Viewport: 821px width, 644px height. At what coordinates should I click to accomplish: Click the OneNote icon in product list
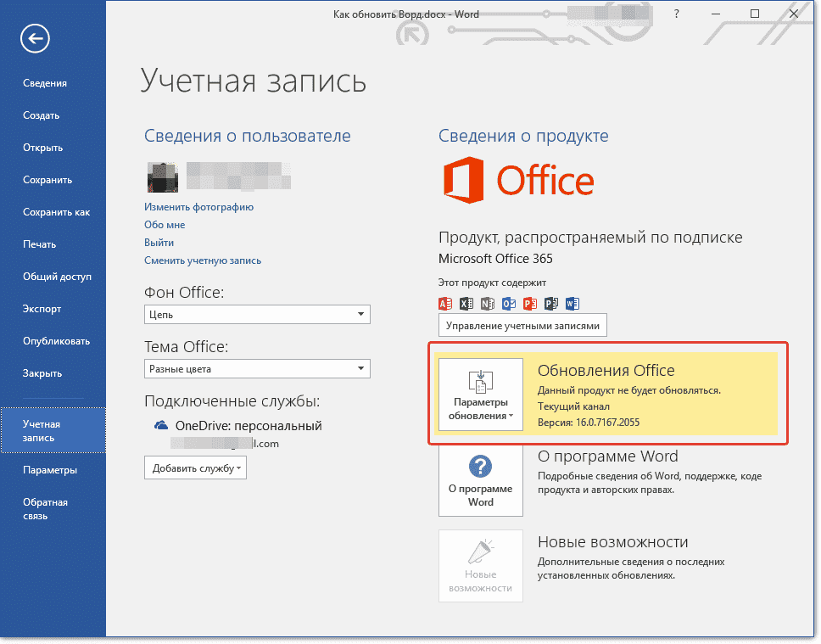point(488,304)
